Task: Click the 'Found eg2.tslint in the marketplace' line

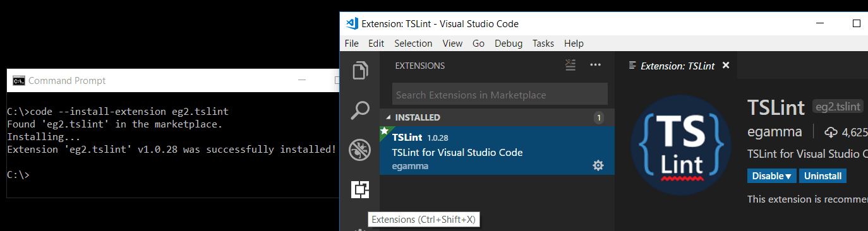Action: pos(114,124)
